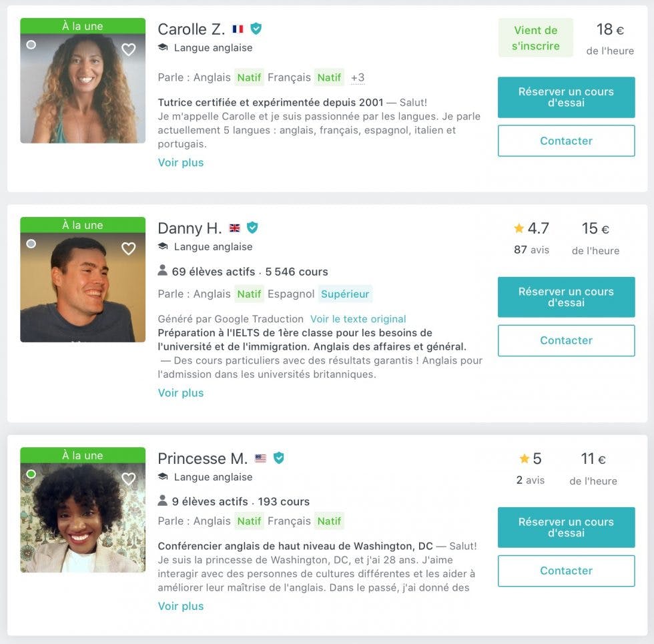Open Danny H.'s profile photo

(x=83, y=287)
